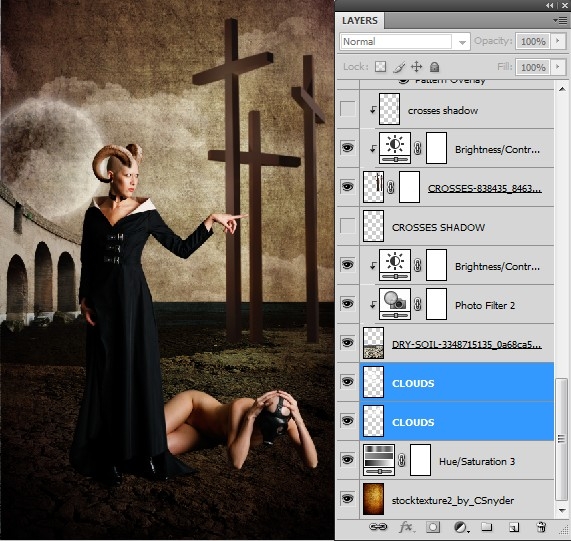This screenshot has width=571, height=541.
Task: Create a new group folder
Action: point(487,526)
